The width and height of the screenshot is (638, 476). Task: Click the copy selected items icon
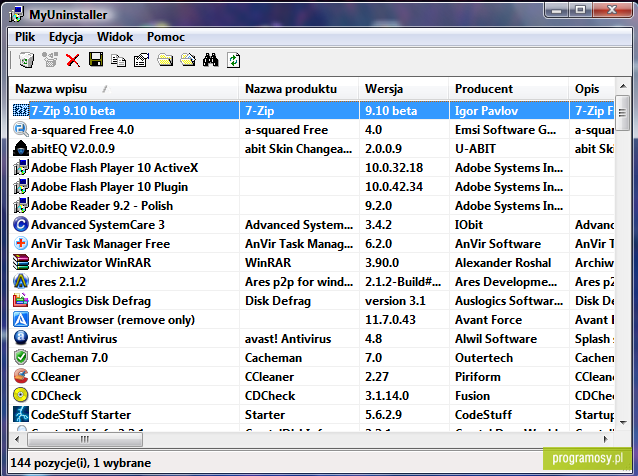[x=118, y=60]
